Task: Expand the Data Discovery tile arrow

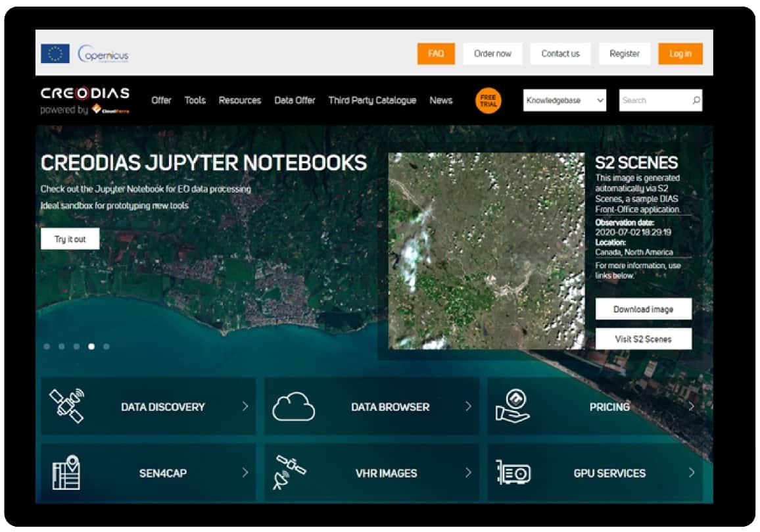Action: [245, 406]
